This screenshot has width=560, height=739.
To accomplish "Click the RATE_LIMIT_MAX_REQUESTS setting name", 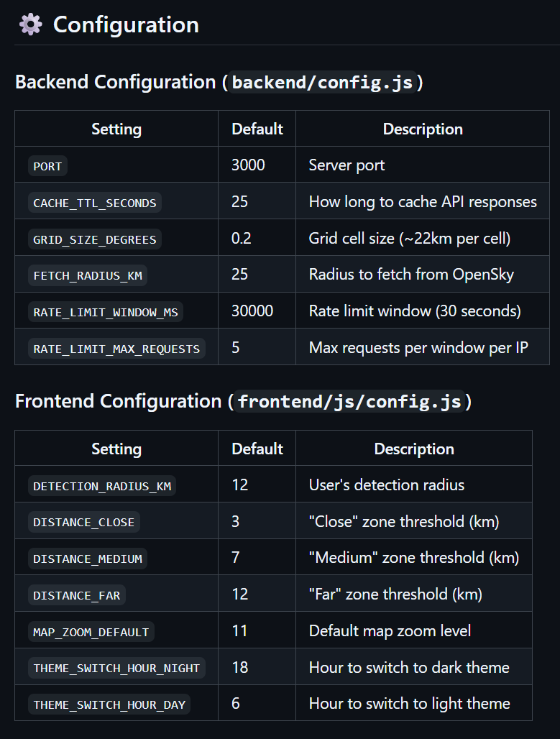I will pos(116,349).
